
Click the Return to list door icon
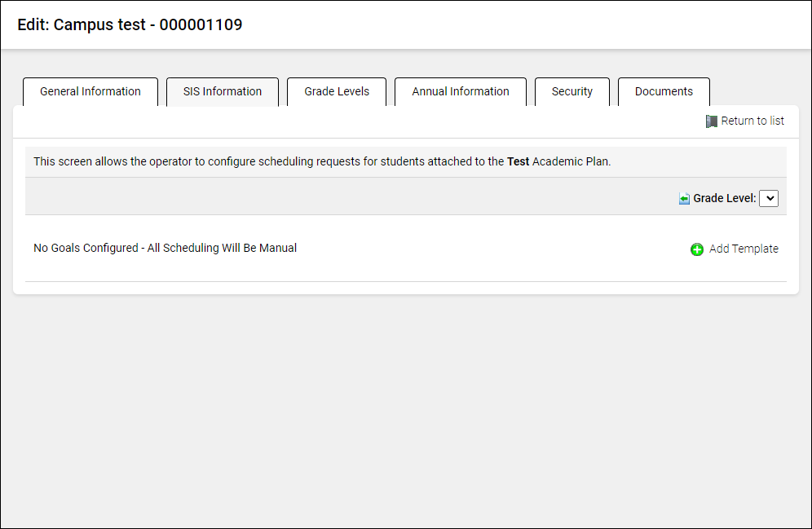[711, 121]
